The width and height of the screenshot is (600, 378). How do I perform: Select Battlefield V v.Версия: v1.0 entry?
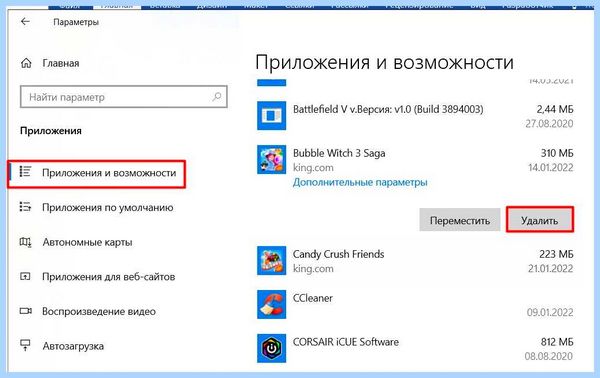(x=388, y=109)
